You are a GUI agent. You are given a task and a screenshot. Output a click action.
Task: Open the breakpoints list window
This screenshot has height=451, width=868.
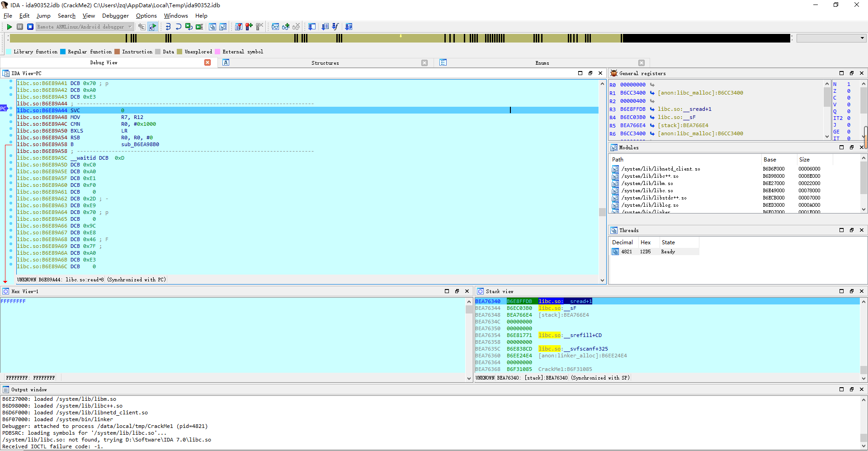(x=238, y=27)
